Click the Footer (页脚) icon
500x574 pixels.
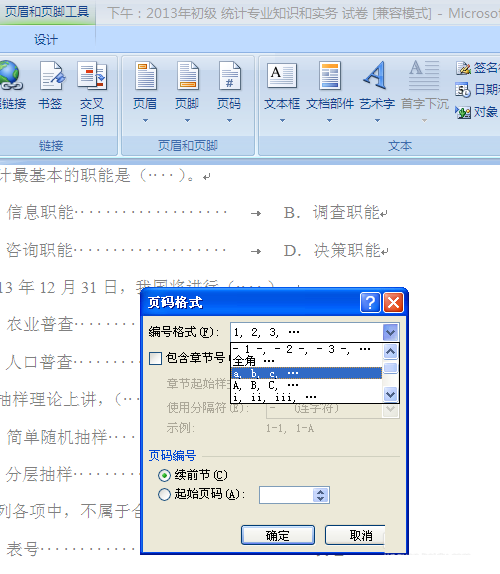coord(187,76)
